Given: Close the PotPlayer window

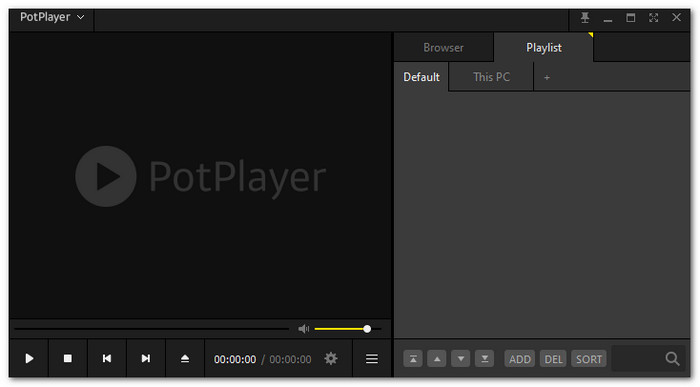Looking at the screenshot, I should [x=676, y=17].
